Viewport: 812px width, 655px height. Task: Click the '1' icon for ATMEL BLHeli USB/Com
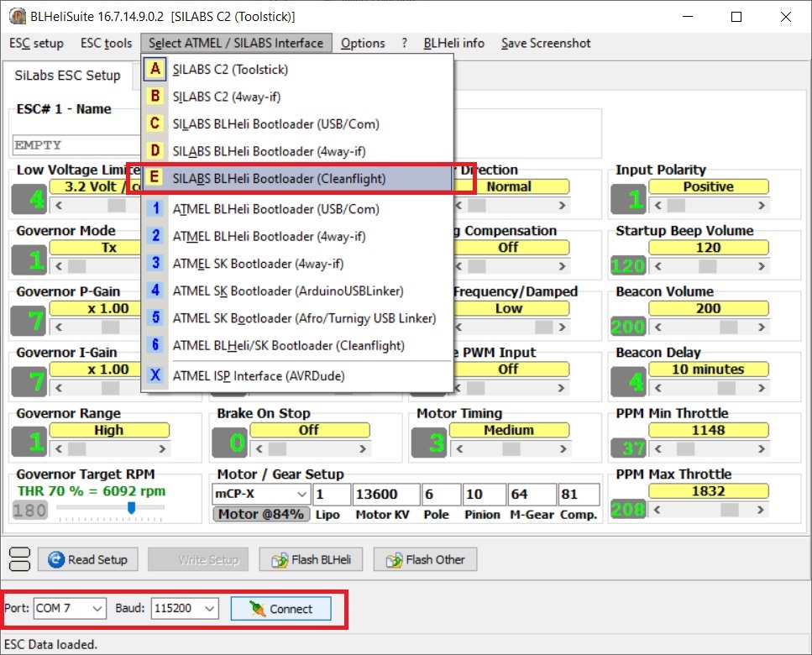click(x=155, y=208)
